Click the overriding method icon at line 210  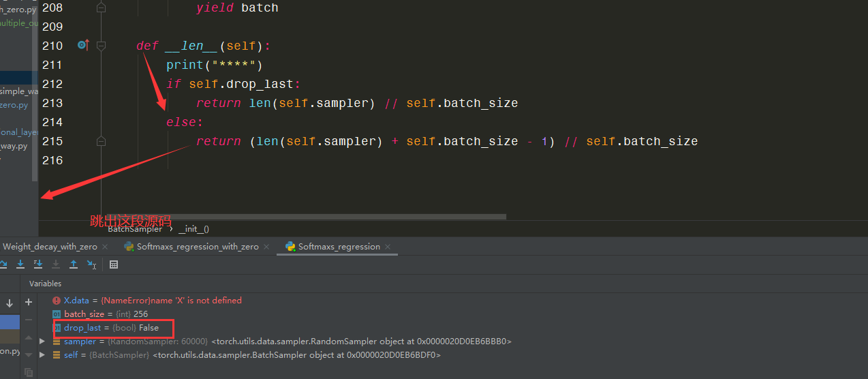83,45
